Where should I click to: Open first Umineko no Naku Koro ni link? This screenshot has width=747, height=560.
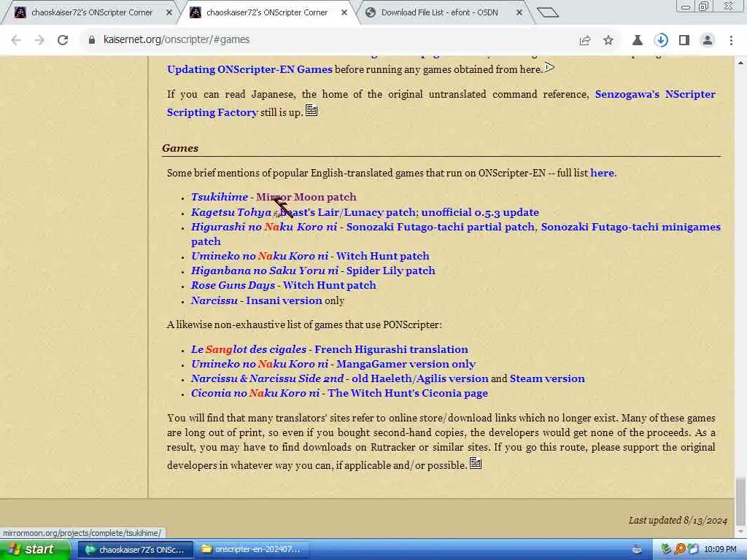260,256
